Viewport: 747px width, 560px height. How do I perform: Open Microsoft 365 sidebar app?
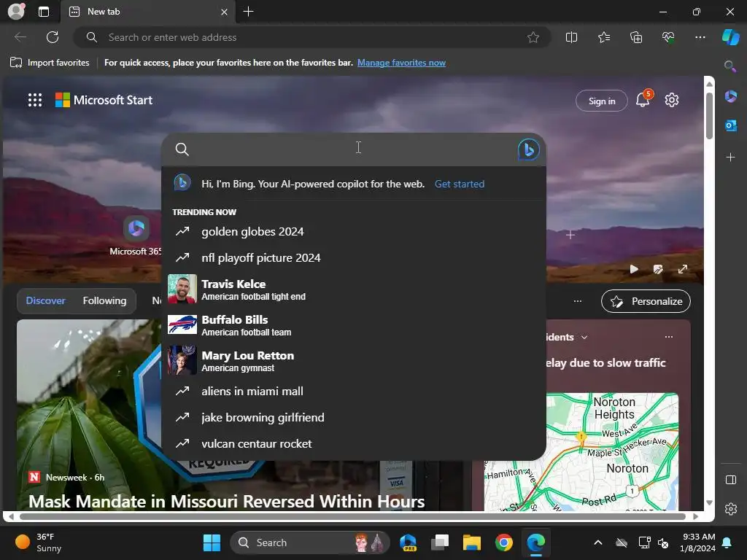[x=730, y=97]
